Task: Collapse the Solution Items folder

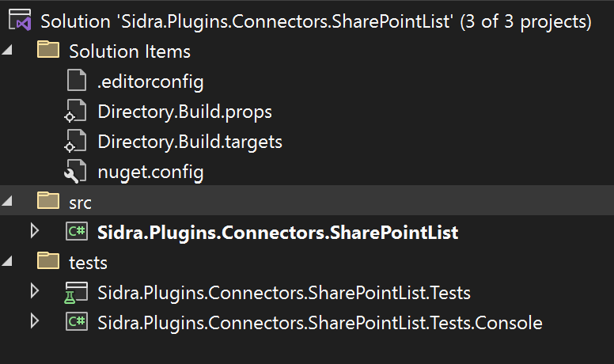Action: click(x=8, y=51)
